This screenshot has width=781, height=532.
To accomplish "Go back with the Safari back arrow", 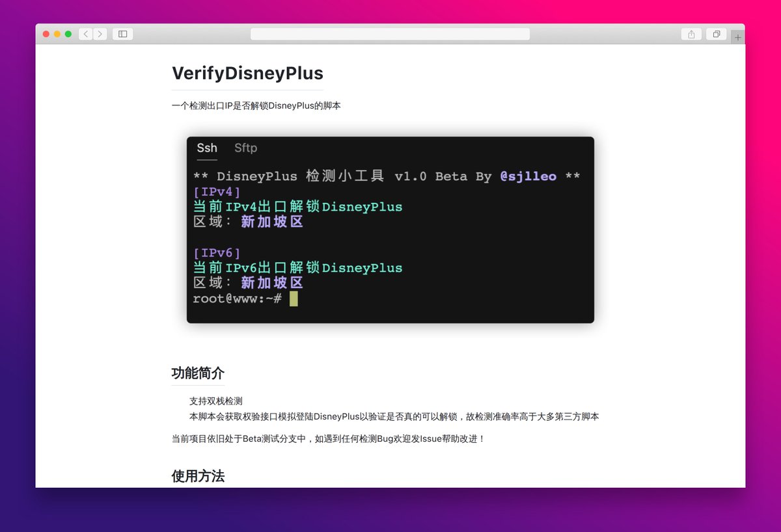I will (86, 34).
